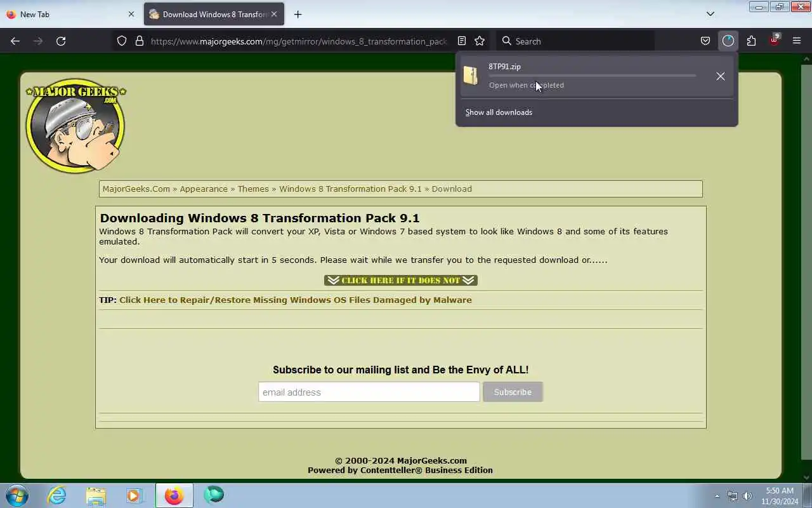Click Here If It Does Not button

[400, 280]
